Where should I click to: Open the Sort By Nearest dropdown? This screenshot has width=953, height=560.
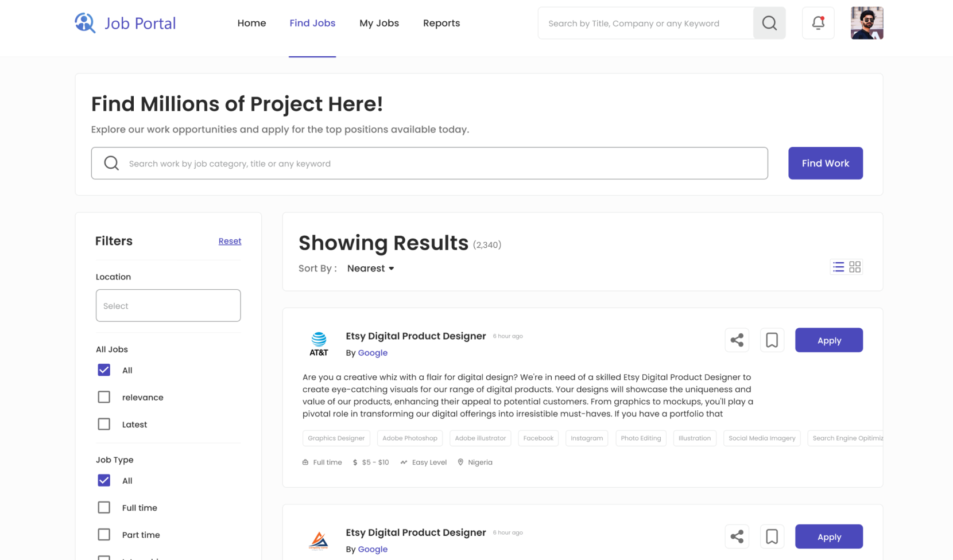pyautogui.click(x=370, y=269)
